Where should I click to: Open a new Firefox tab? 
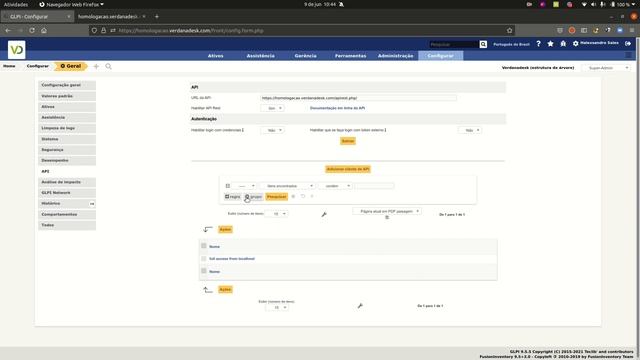click(x=157, y=16)
